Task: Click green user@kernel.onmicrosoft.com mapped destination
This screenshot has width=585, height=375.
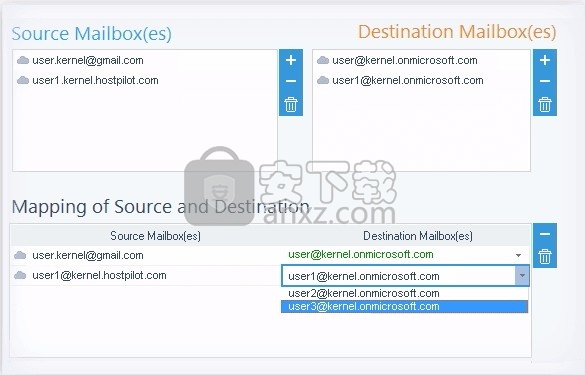Action: [361, 254]
